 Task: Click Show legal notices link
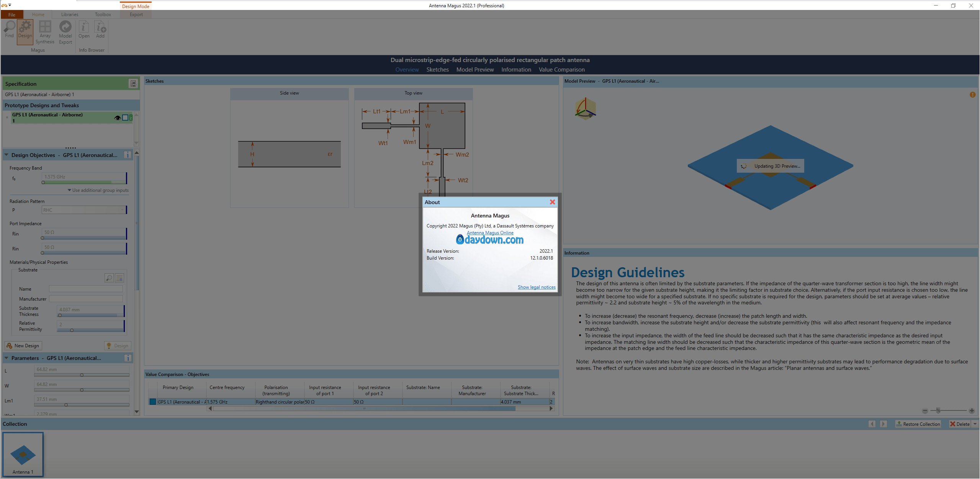point(537,287)
